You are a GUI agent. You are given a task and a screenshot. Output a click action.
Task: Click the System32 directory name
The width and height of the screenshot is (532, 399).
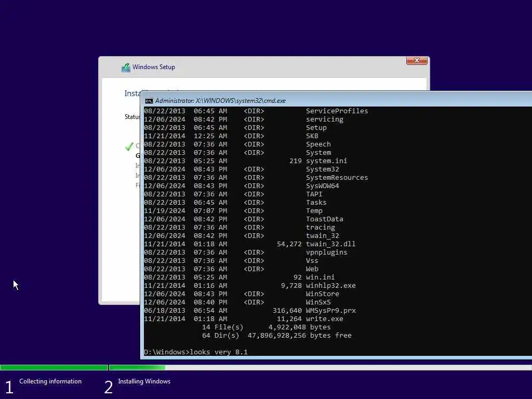point(322,169)
